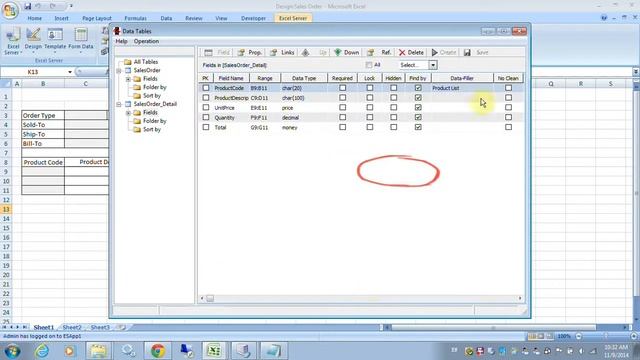
Task: Click the Name Box showing K13
Action: click(x=33, y=72)
